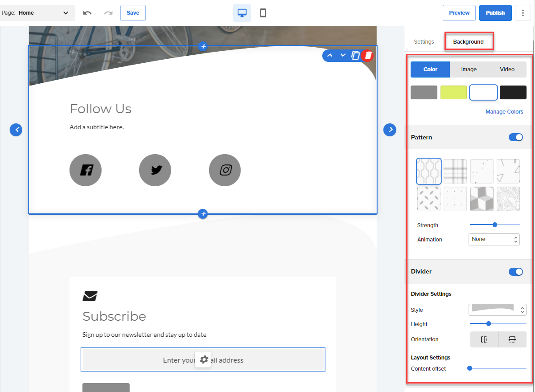Click the Subscribe heading

tap(114, 316)
